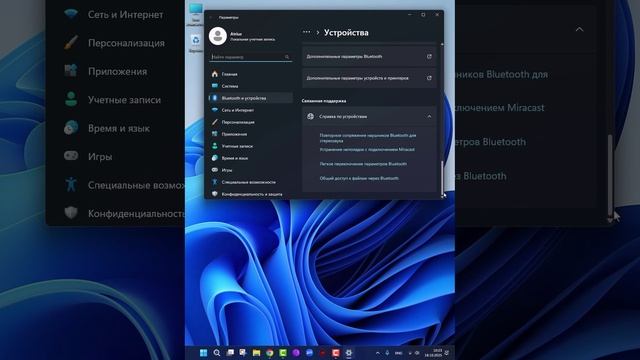Open the Windows Start menu

(203, 353)
